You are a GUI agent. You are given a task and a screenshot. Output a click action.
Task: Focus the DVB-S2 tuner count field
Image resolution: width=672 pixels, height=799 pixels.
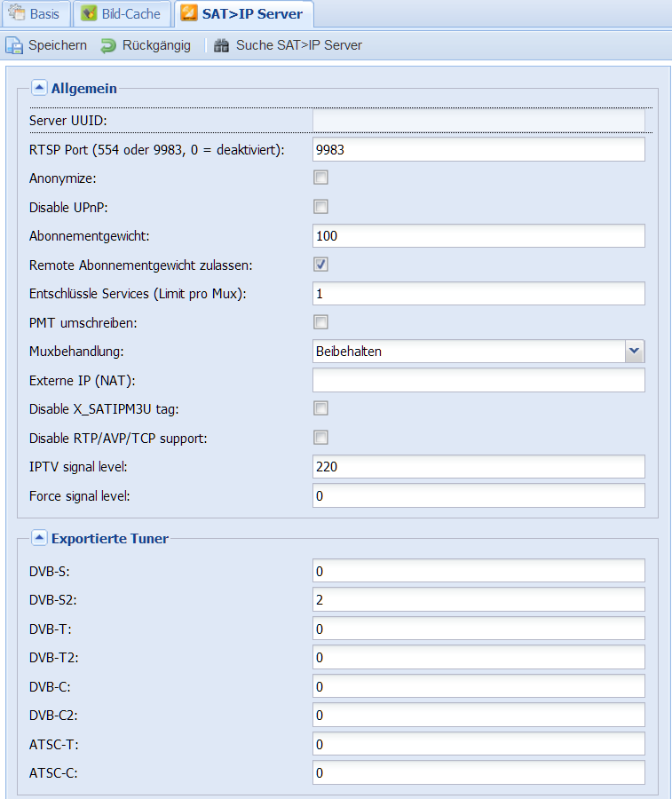pos(478,600)
